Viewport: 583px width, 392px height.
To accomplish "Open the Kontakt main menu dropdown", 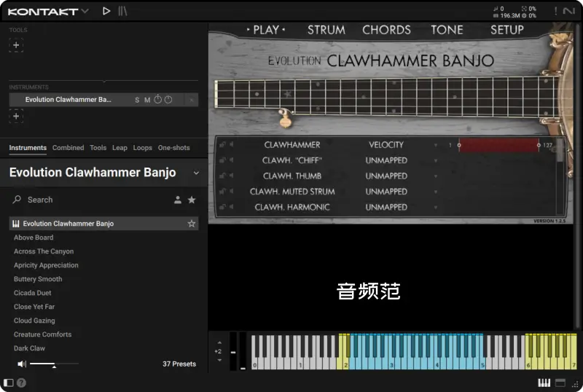I will (x=85, y=11).
